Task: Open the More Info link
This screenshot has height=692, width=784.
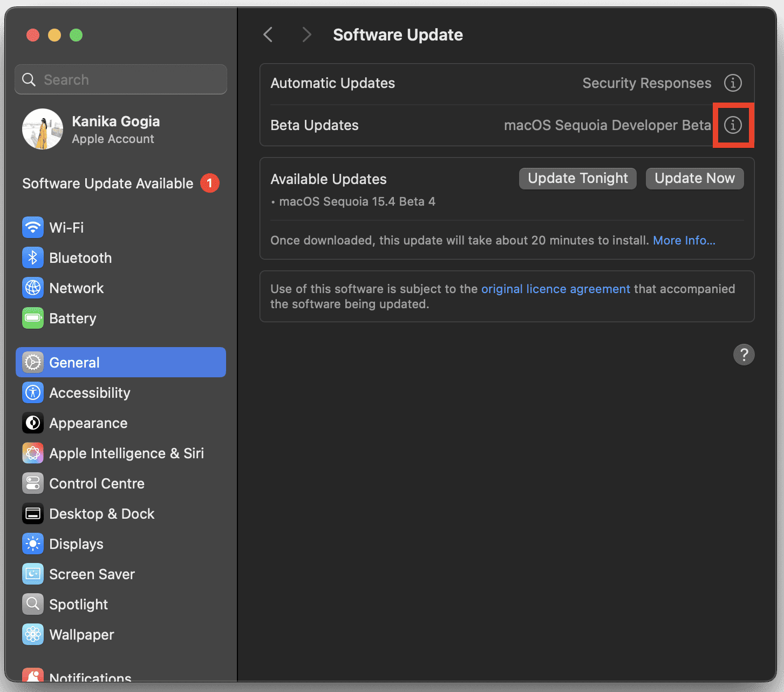Action: [684, 240]
